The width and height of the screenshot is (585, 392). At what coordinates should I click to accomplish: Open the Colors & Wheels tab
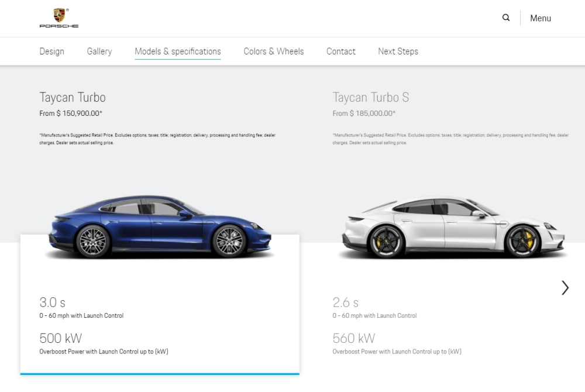273,51
